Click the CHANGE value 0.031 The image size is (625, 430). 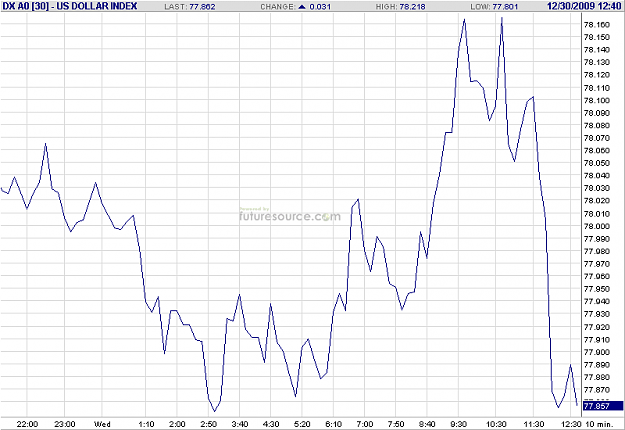(320, 7)
